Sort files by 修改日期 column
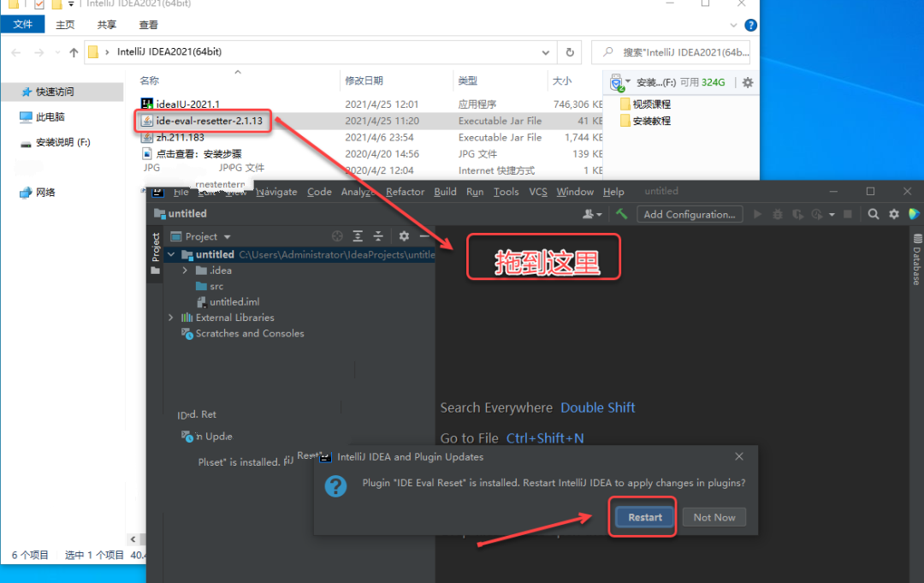Viewport: 924px width, 583px height. coord(364,80)
